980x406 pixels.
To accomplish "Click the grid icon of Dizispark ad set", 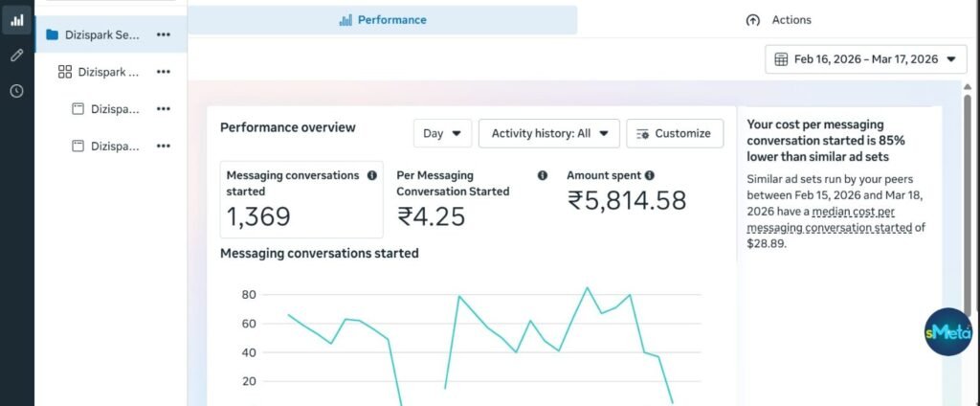I will [65, 72].
